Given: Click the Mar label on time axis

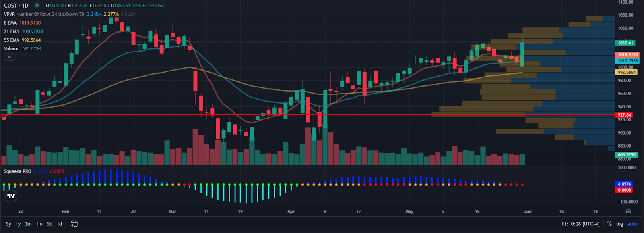Looking at the screenshot, I should tap(173, 212).
